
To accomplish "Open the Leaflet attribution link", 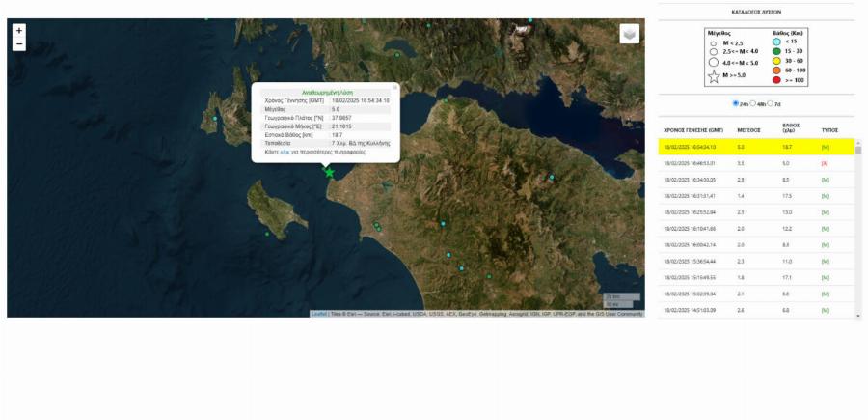I will click(x=319, y=314).
